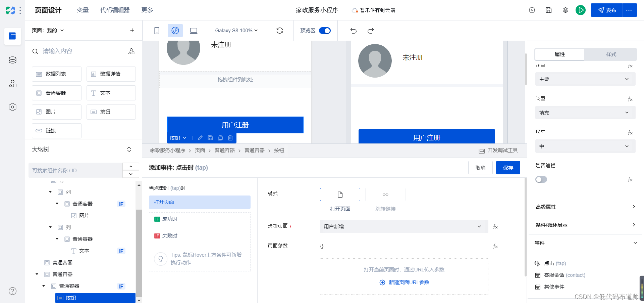Save the project with disk icon
The width and height of the screenshot is (644, 303).
(549, 10)
